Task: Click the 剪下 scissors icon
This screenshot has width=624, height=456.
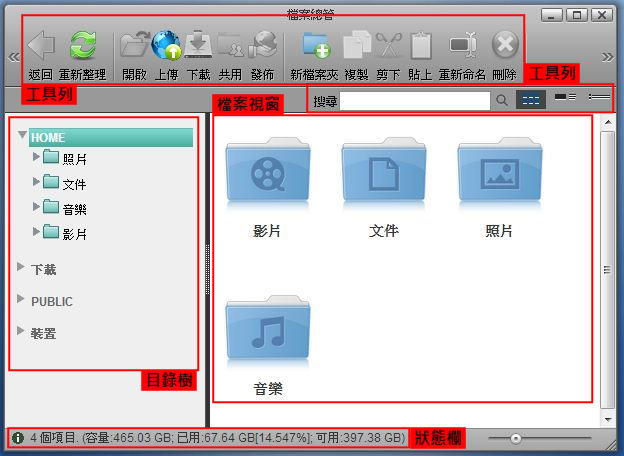Action: [x=388, y=46]
